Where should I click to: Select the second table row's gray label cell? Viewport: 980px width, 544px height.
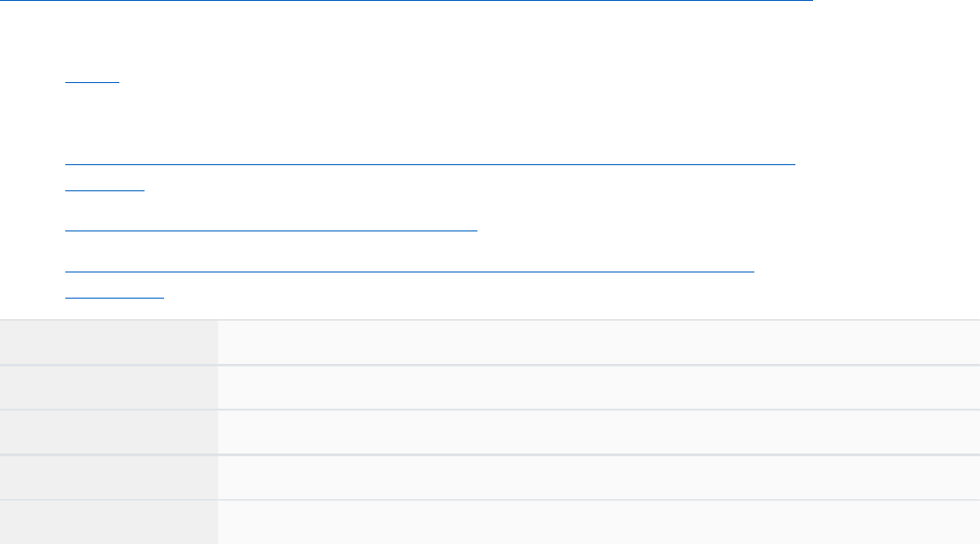pyautogui.click(x=109, y=387)
